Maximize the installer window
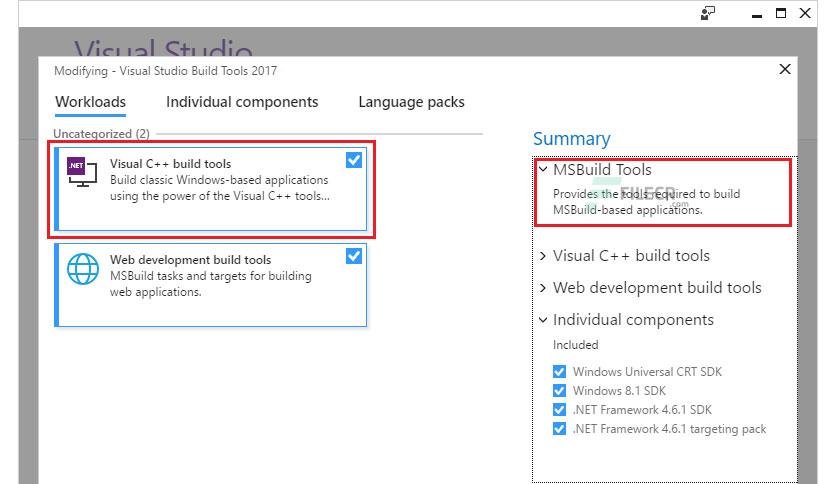This screenshot has width=836, height=484. point(781,13)
